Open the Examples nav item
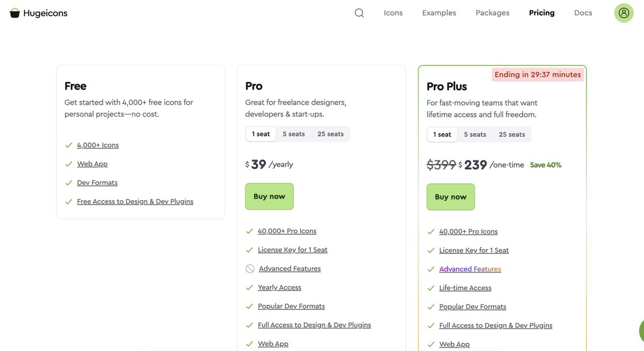644x351 pixels. (439, 13)
